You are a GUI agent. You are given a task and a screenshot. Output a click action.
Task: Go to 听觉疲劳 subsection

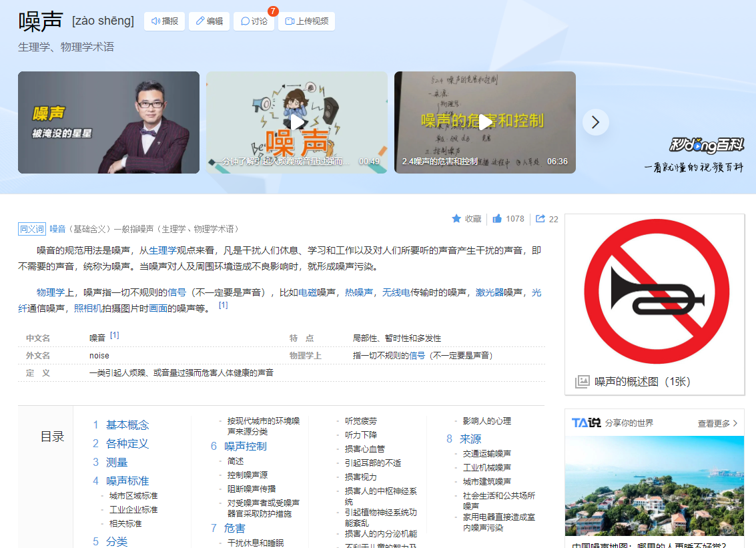(x=360, y=421)
